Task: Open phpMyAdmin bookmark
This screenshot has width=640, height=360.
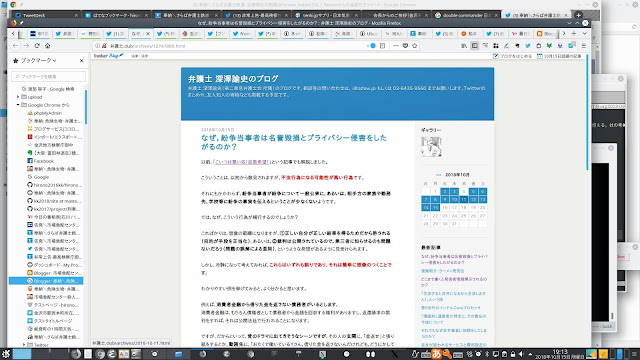Action: 48,113
